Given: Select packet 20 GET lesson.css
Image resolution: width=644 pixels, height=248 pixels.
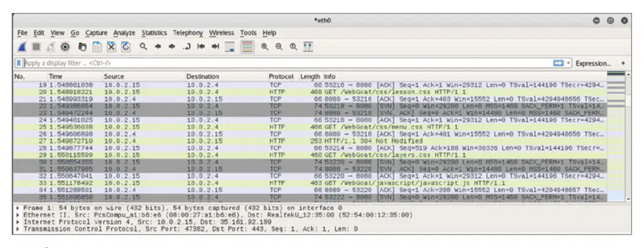Looking at the screenshot, I should 310,92.
